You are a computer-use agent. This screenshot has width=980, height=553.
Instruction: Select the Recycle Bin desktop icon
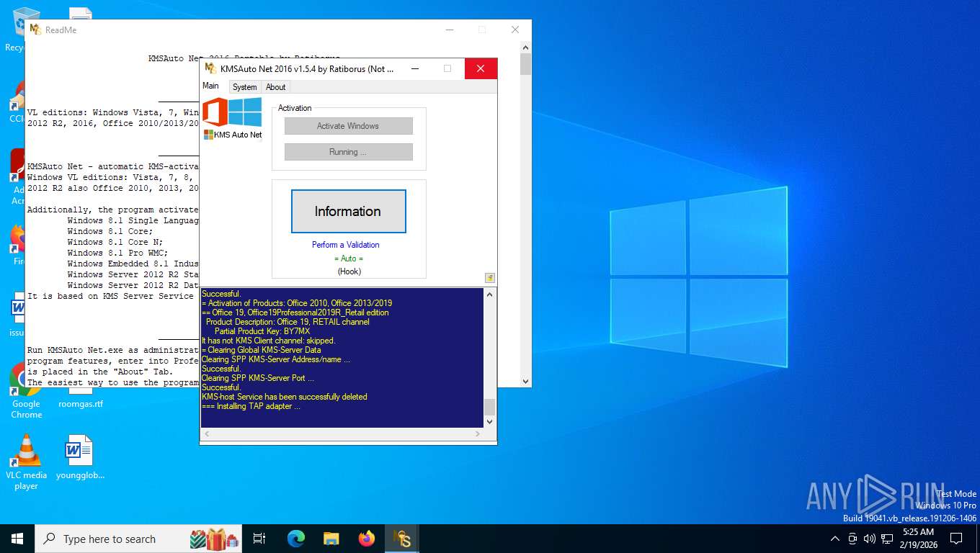click(14, 29)
